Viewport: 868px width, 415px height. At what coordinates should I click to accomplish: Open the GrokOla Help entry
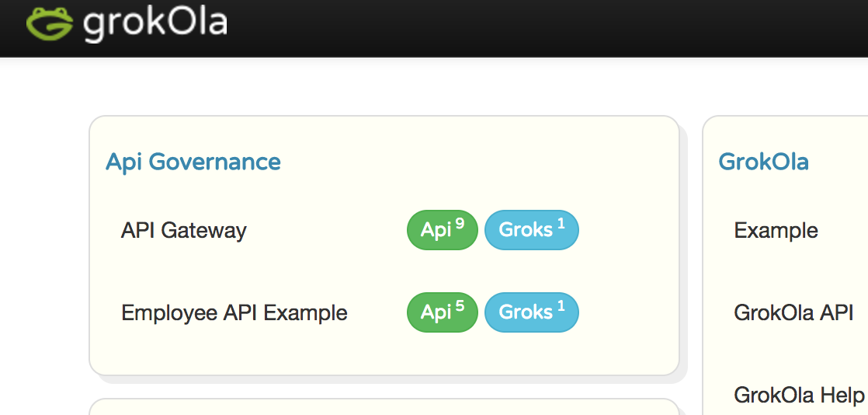coord(799,395)
